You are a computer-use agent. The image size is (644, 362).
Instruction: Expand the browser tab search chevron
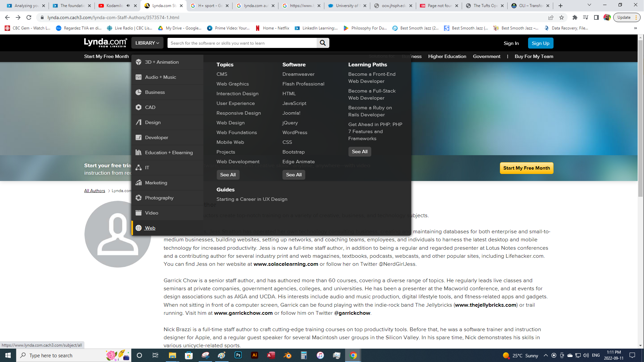[589, 5]
